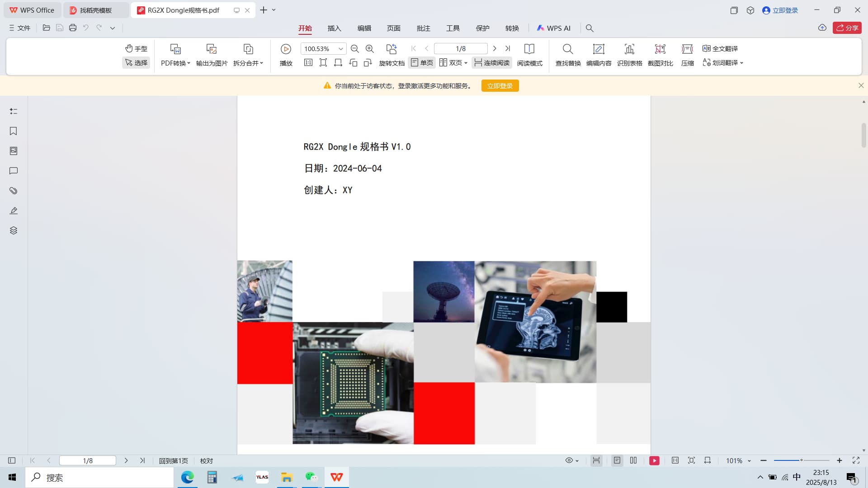This screenshot has width=868, height=488.
Task: Open the thumbnail panel icon in sidebar
Action: (14, 151)
